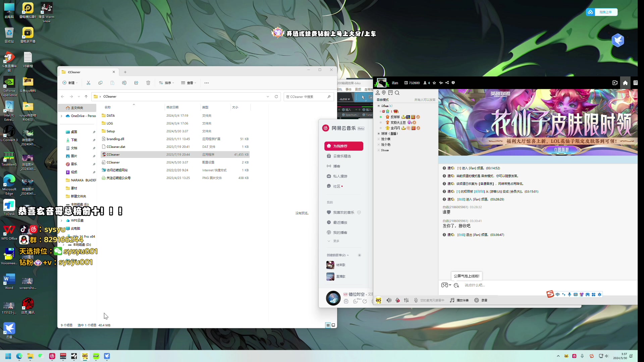Go up one folder level in Explorer

tap(86, 97)
